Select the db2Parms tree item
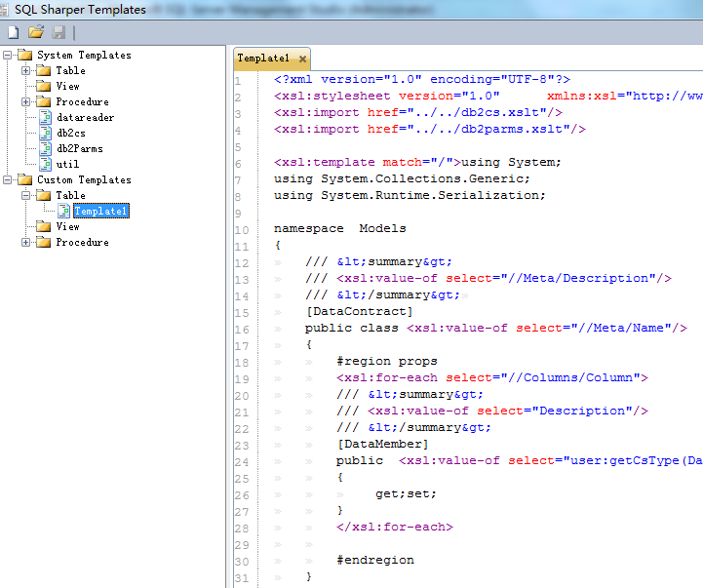This screenshot has width=703, height=588. 80,148
